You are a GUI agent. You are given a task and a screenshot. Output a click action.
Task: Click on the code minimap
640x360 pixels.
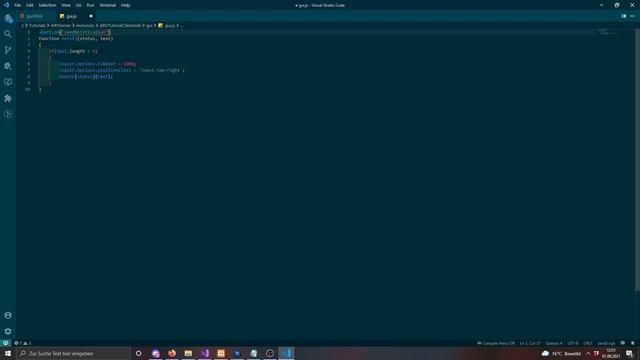click(x=607, y=32)
